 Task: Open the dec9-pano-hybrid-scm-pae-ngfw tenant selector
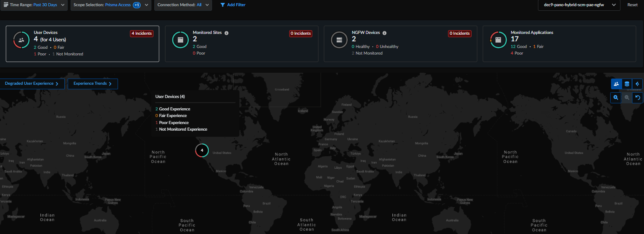pyautogui.click(x=579, y=5)
